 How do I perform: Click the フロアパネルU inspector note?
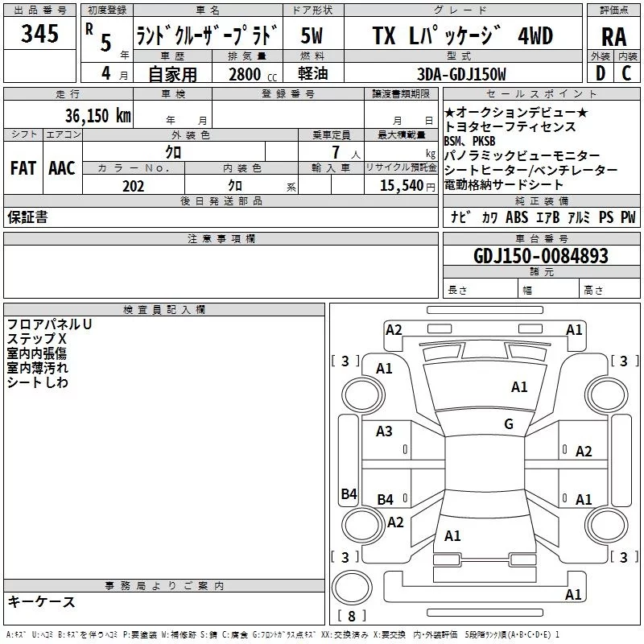(49, 324)
